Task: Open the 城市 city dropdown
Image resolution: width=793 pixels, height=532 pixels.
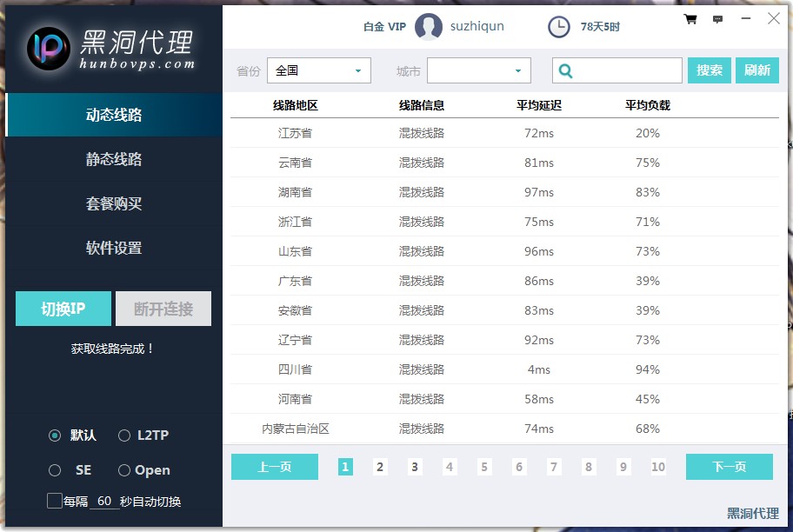Action: point(478,70)
